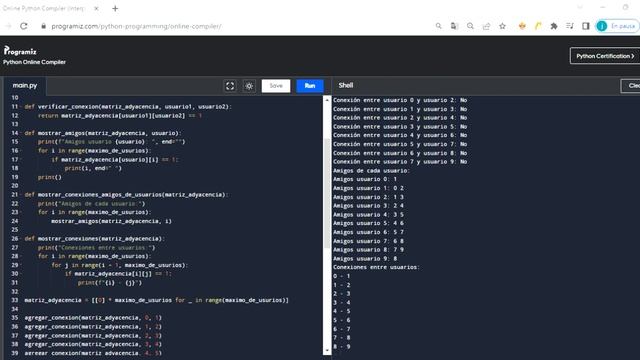Open the share page icon

point(486,26)
